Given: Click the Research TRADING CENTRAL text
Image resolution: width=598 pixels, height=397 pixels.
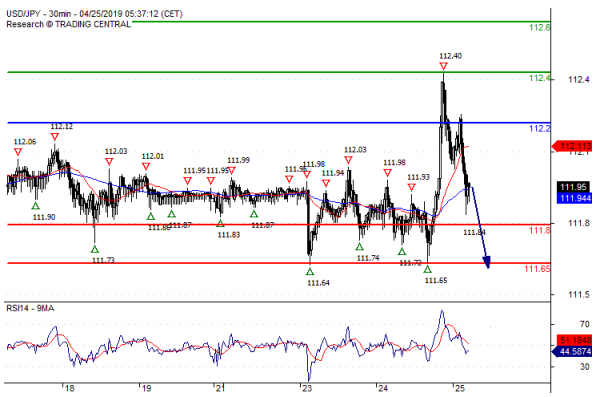Looking at the screenshot, I should click(69, 24).
